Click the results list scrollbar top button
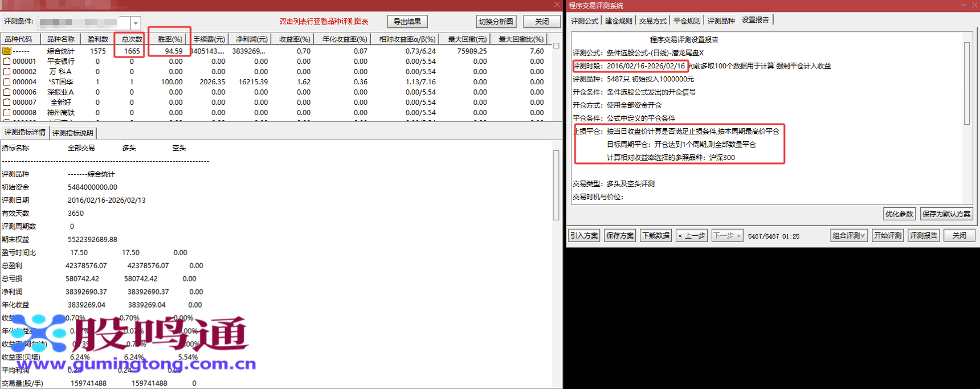980x389 pixels. pos(556,46)
